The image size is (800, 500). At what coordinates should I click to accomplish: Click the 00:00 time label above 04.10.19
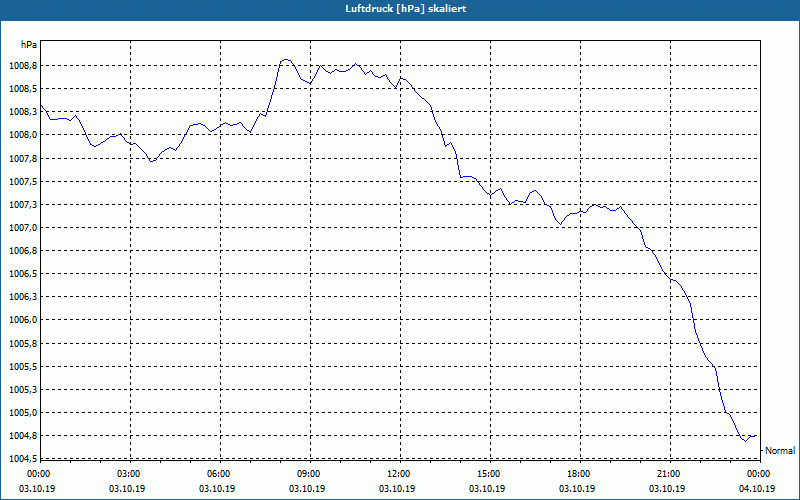(758, 474)
